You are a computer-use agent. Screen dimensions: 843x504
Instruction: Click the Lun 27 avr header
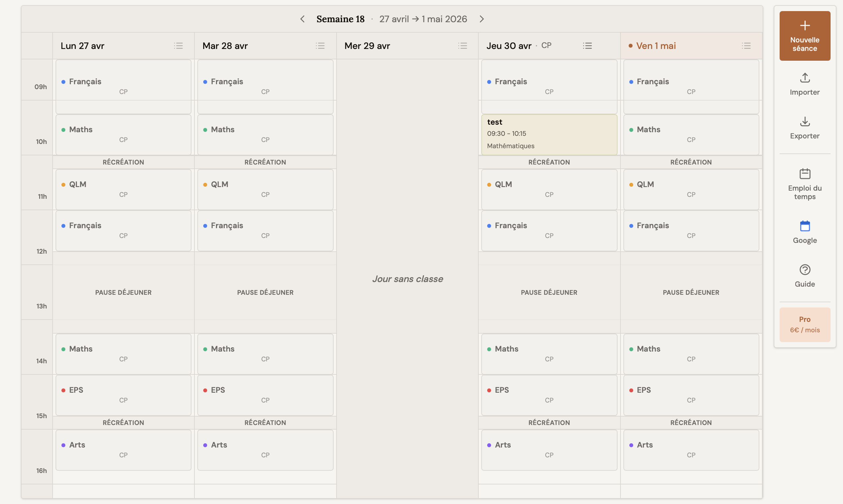(x=82, y=46)
